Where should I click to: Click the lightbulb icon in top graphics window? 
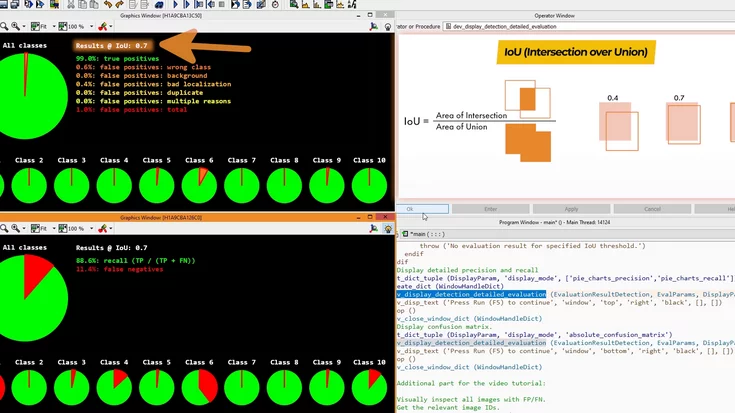(x=387, y=26)
